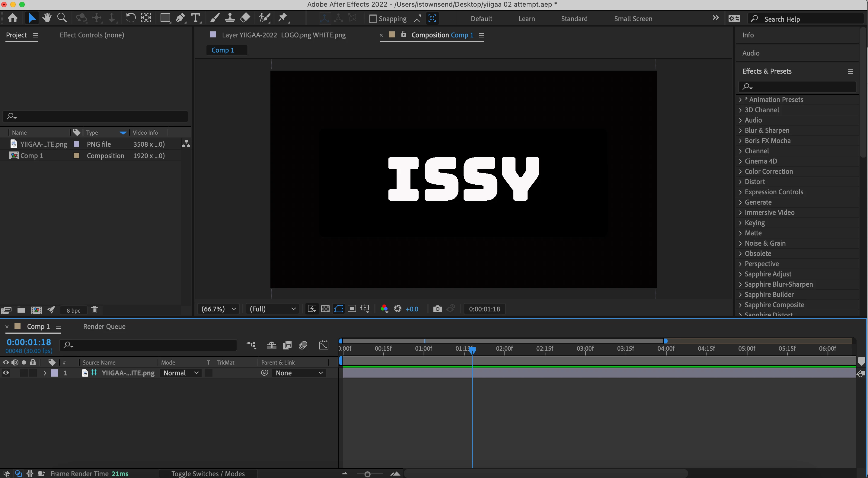The width and height of the screenshot is (868, 478).
Task: Enable the Snapping checkbox
Action: pos(373,19)
